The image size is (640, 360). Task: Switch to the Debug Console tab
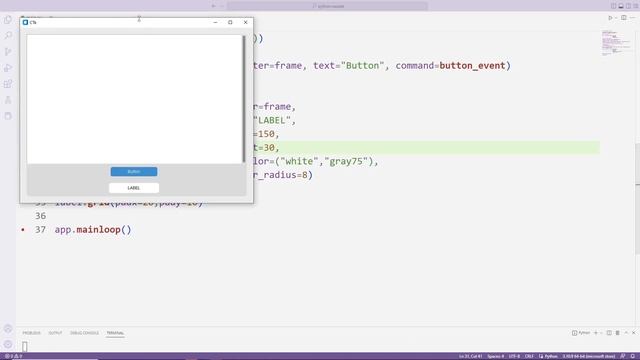tap(84, 333)
